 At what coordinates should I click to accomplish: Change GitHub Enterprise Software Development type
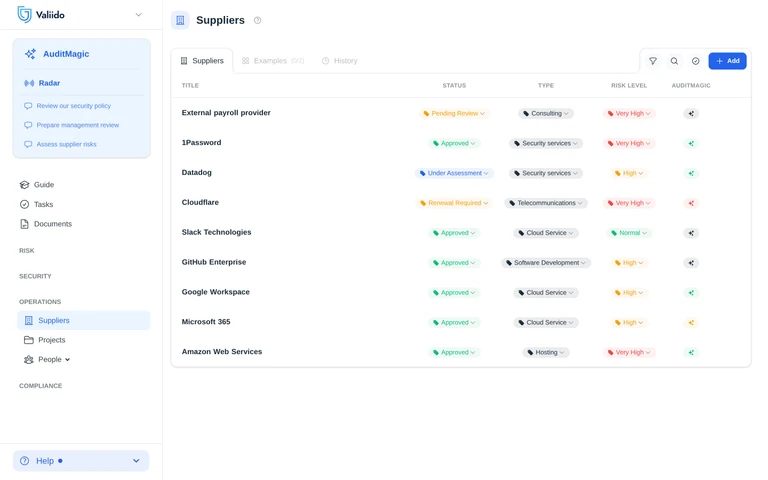[546, 263]
